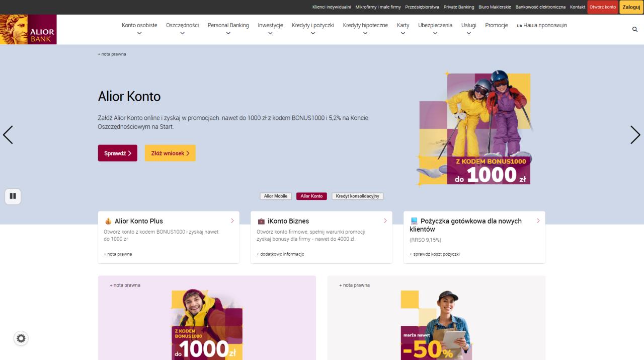The height and width of the screenshot is (360, 644).
Task: Expand the Kredyty hipoteczne menu
Action: (x=365, y=29)
